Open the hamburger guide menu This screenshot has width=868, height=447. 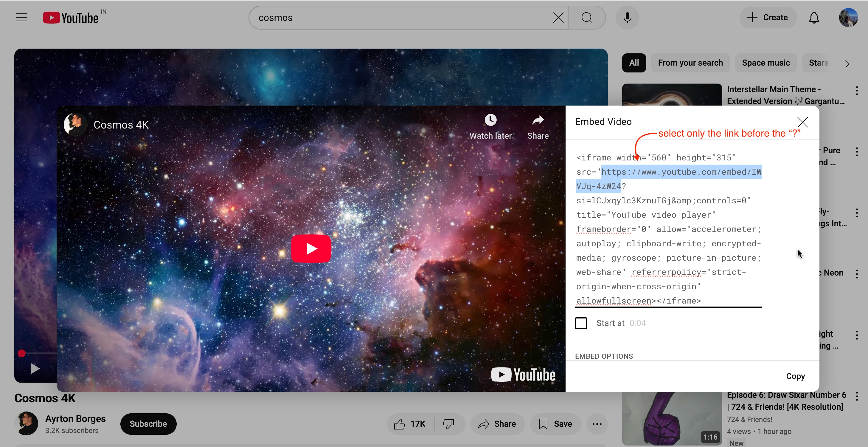21,18
